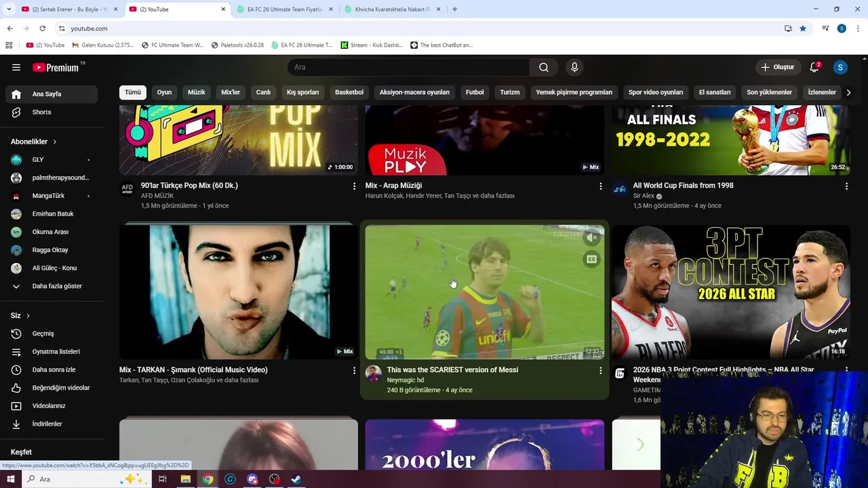
Task: Select the Kış sporları chip
Action: [302, 92]
